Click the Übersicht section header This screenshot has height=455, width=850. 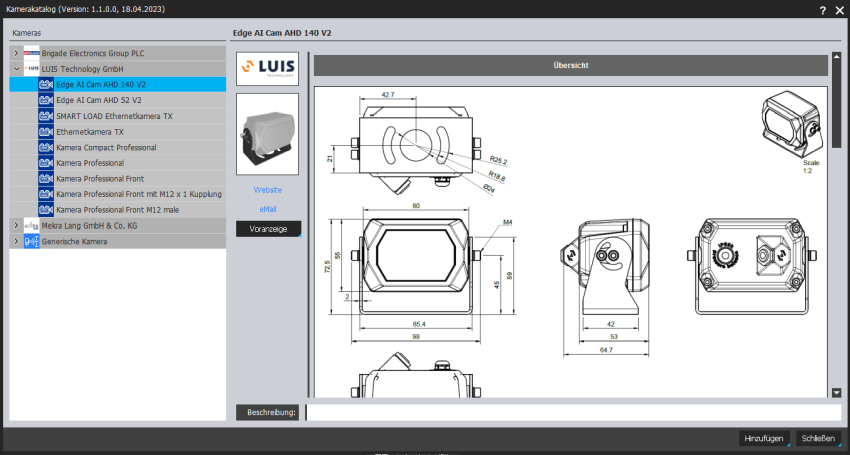click(x=571, y=65)
